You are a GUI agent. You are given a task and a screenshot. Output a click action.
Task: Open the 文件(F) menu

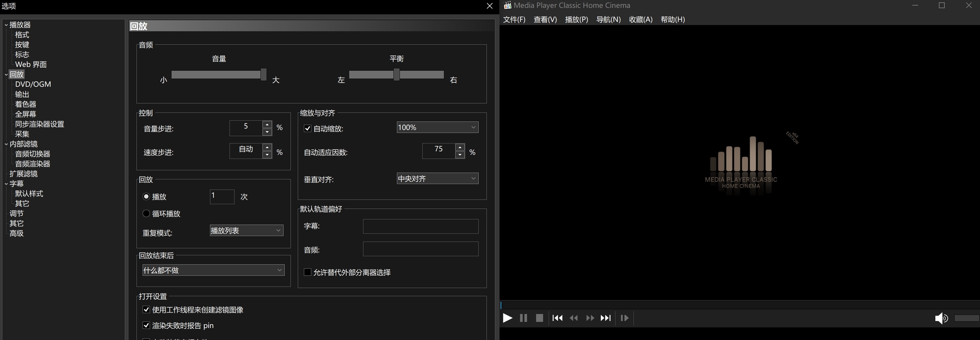514,20
